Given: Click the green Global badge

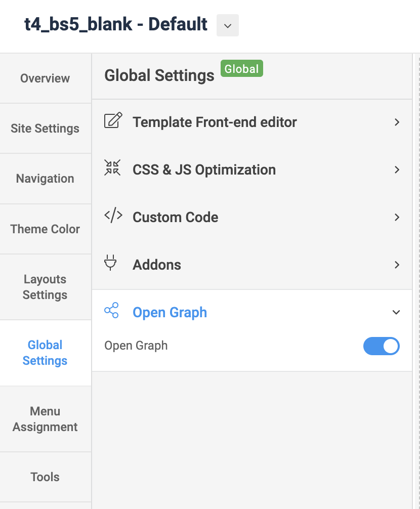Looking at the screenshot, I should coord(241,69).
